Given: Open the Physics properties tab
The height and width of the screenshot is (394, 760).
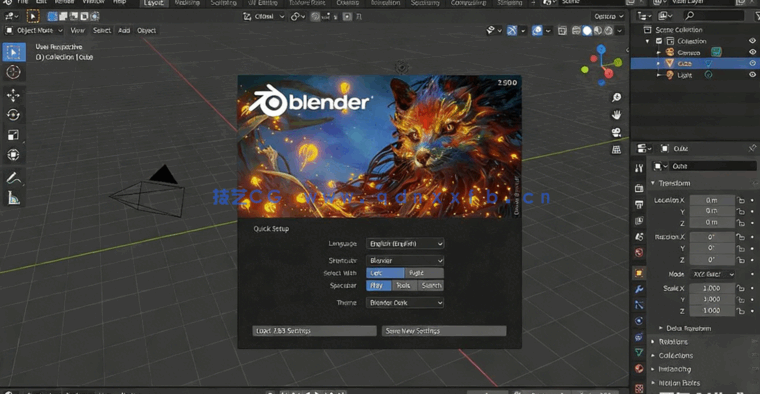Looking at the screenshot, I should (639, 321).
